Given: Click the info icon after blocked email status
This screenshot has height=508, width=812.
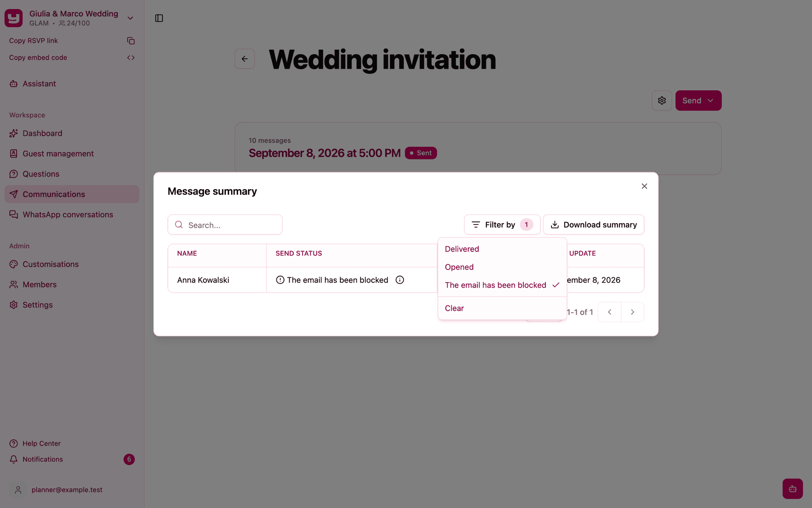Looking at the screenshot, I should [400, 280].
